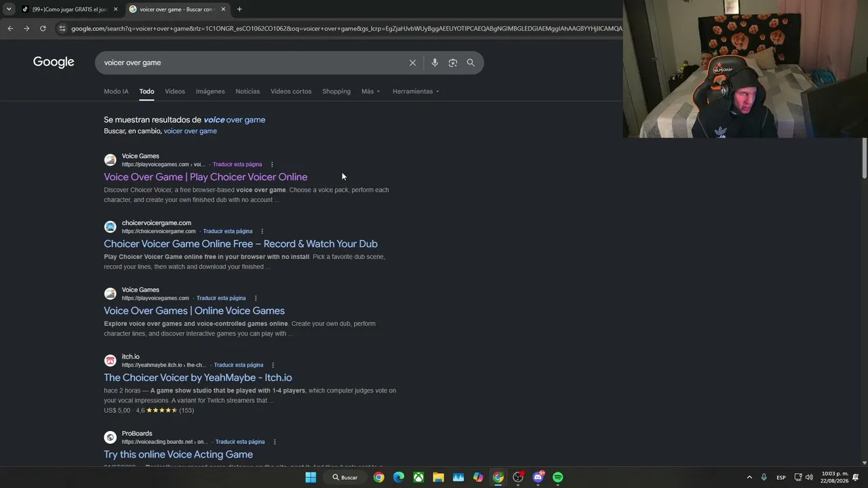Close the TikTok tab
This screenshot has width=868, height=488.
(115, 9)
